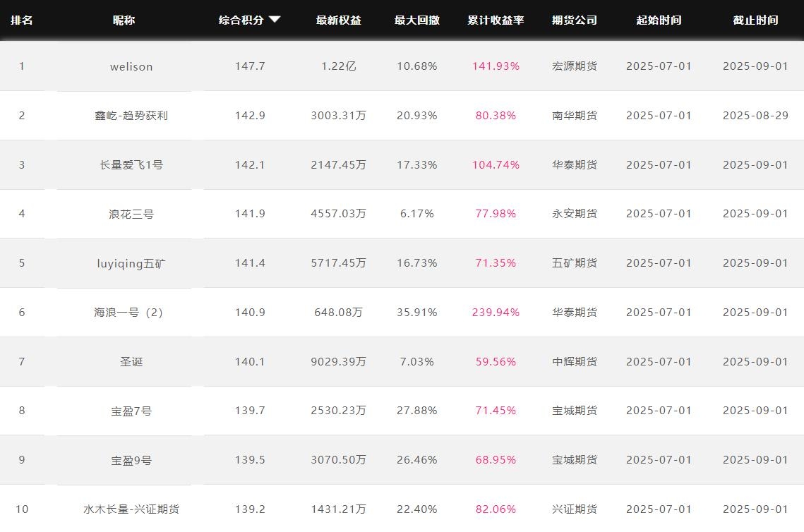Open the welison trader profile
The width and height of the screenshot is (804, 532).
(x=131, y=66)
